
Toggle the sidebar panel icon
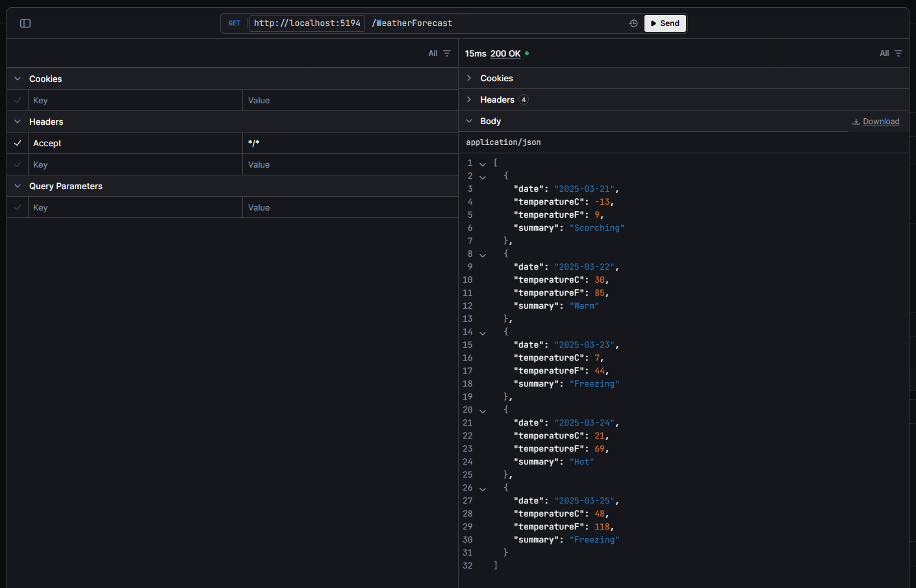(x=25, y=23)
